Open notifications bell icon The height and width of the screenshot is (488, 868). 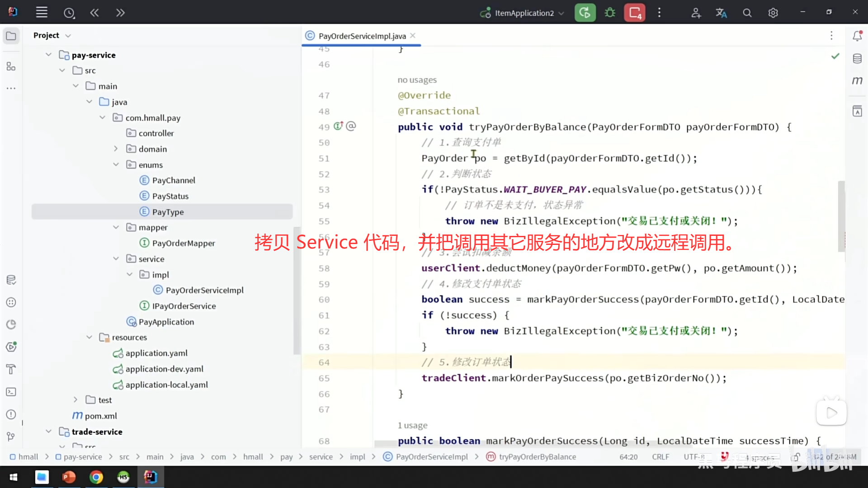point(857,36)
